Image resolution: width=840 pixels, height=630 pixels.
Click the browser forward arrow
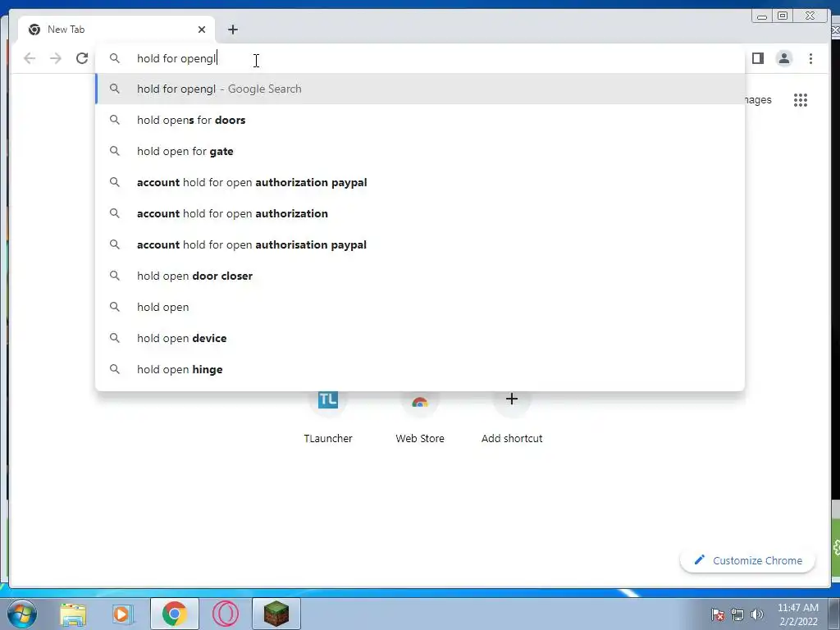[x=55, y=58]
